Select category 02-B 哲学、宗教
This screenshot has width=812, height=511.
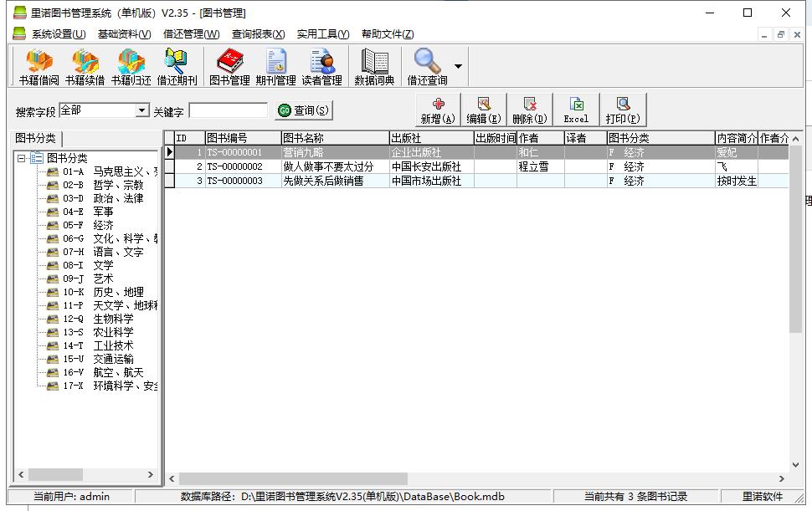point(103,185)
